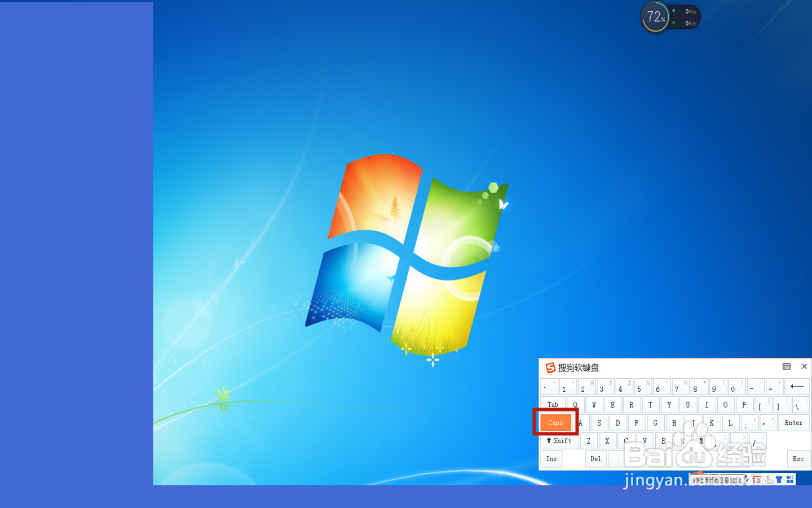This screenshot has width=812, height=508.
Task: Tap the H key
Action: (x=674, y=423)
